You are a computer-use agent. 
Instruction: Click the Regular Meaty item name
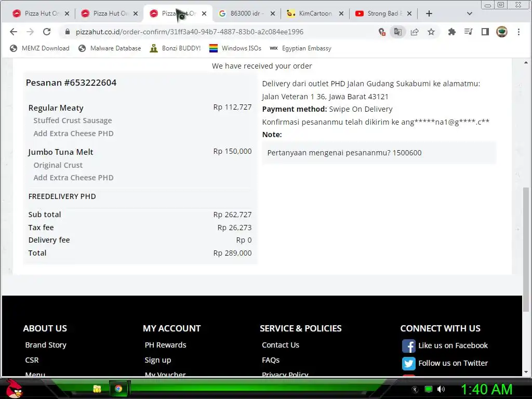click(56, 108)
